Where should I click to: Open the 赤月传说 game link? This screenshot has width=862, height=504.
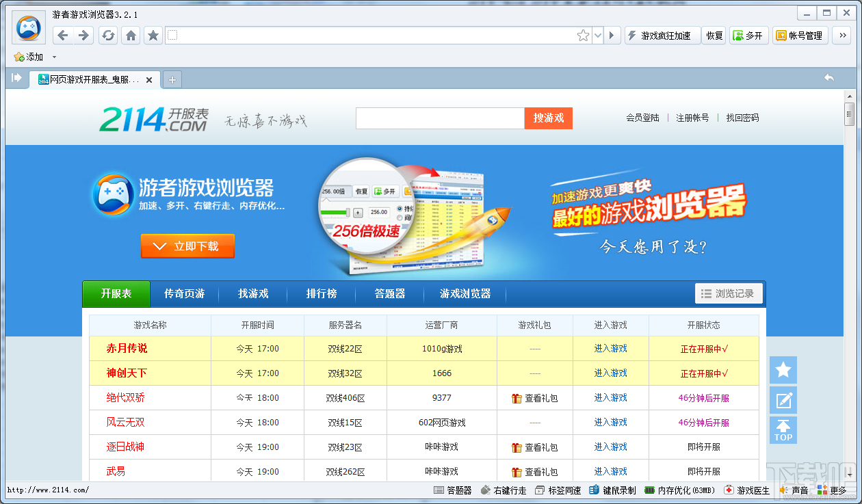127,348
